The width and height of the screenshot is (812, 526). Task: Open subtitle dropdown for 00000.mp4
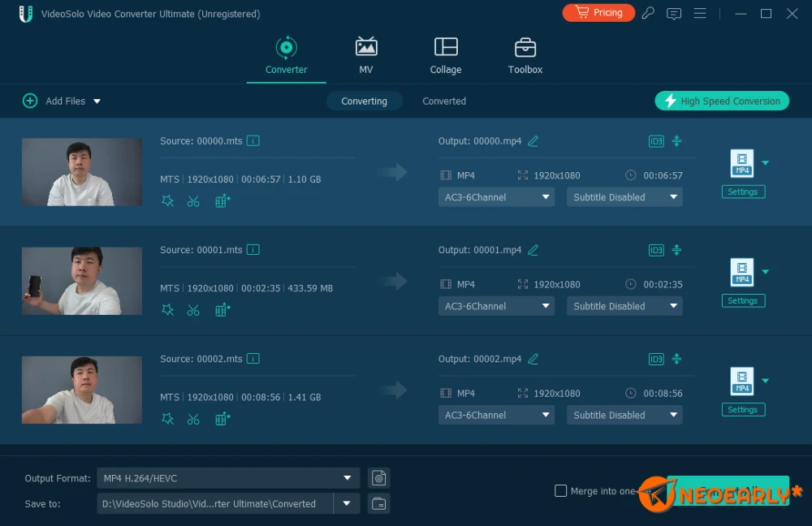tap(624, 197)
